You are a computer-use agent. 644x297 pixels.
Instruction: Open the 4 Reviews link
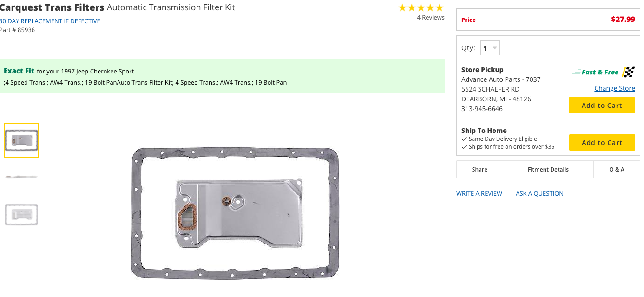(430, 18)
